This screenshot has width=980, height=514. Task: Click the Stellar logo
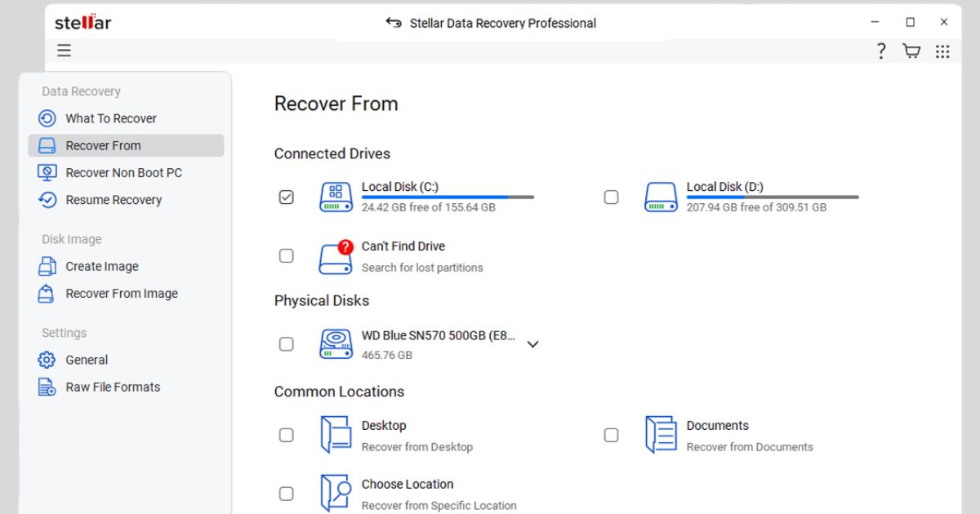click(82, 22)
